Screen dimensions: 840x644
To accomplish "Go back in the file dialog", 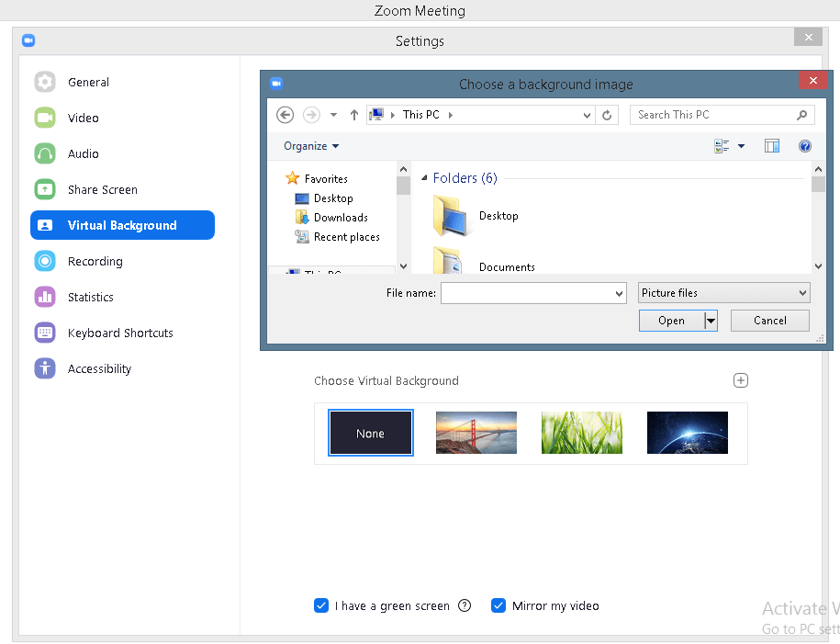I will point(285,115).
